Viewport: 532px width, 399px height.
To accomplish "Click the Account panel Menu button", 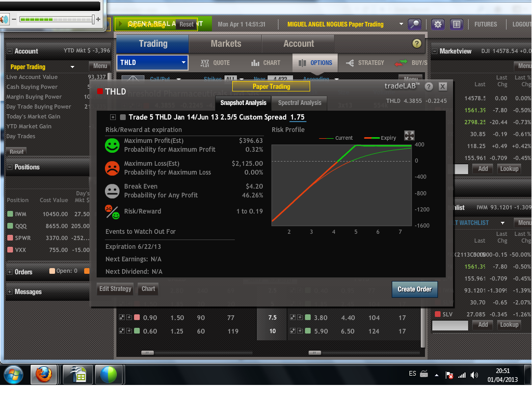I will [x=100, y=66].
